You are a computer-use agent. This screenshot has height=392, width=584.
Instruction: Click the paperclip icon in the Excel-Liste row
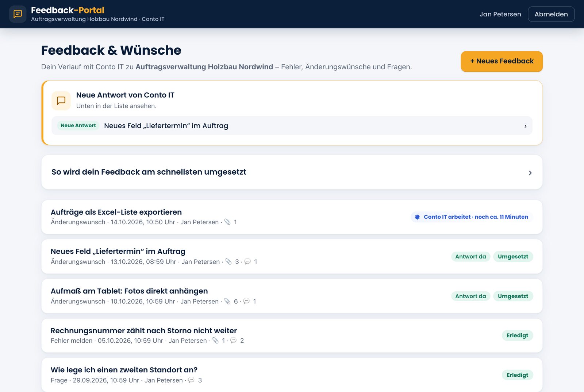(x=227, y=222)
